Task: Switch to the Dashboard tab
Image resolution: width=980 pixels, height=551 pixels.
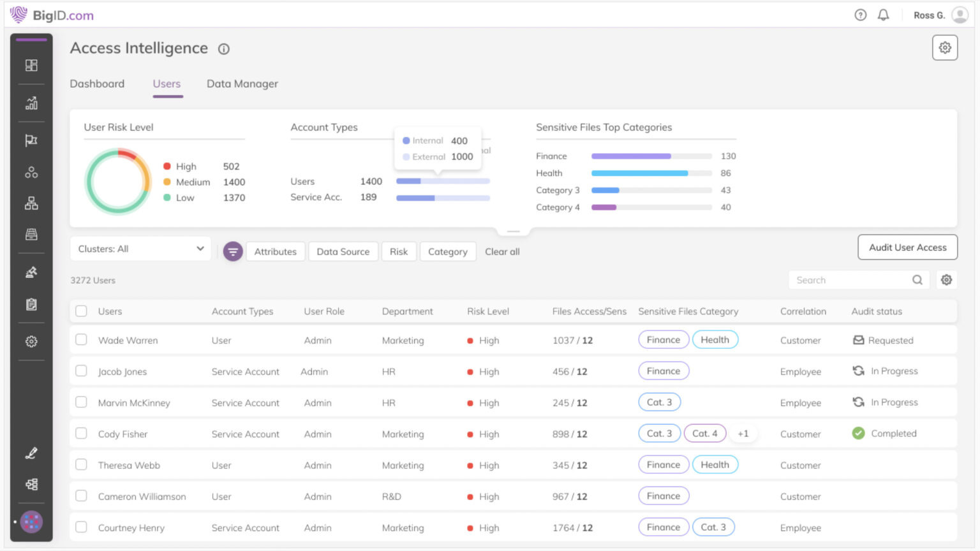Action: pos(97,84)
